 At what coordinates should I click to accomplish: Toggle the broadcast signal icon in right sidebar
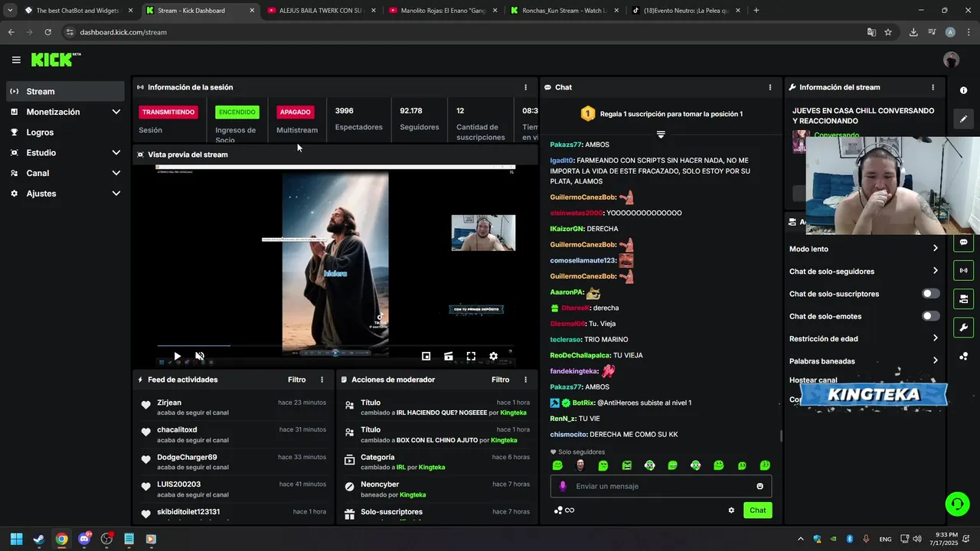[963, 270]
